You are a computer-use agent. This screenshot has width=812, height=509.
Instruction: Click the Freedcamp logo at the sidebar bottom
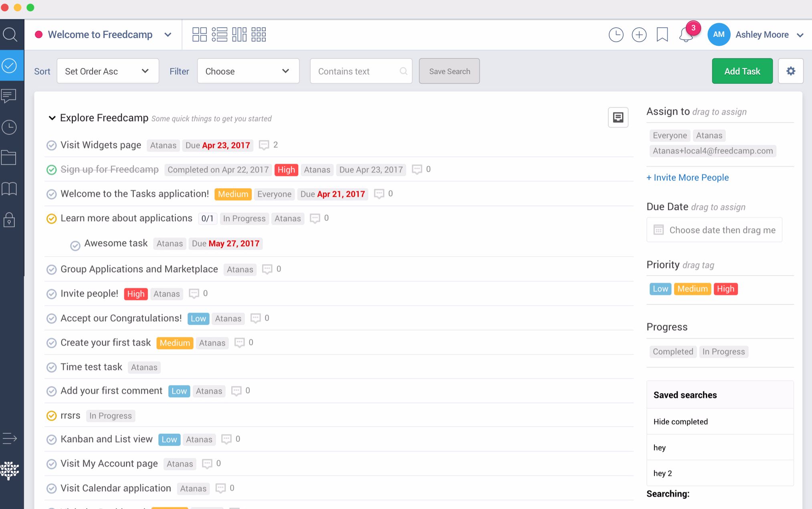[x=10, y=471]
